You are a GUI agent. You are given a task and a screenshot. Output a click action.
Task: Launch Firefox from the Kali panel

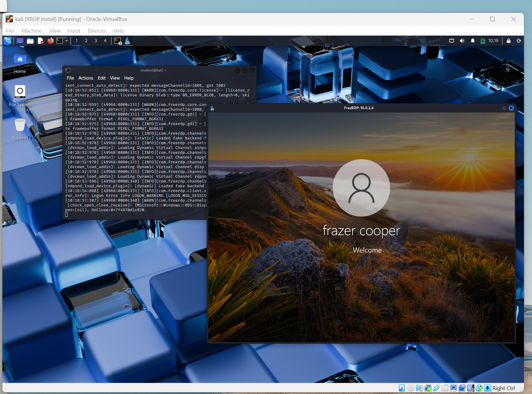click(51, 41)
